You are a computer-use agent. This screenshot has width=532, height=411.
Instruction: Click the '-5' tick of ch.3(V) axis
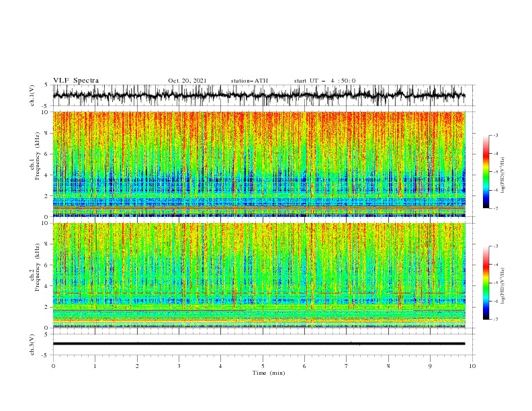tap(46, 355)
